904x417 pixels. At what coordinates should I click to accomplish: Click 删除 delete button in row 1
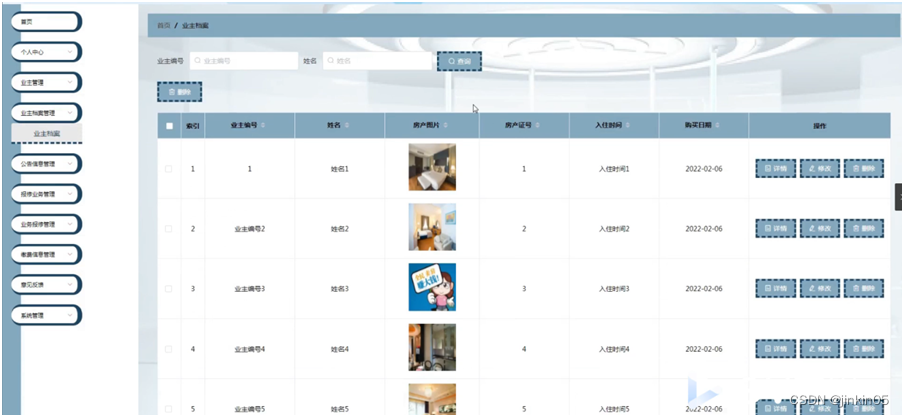point(864,169)
